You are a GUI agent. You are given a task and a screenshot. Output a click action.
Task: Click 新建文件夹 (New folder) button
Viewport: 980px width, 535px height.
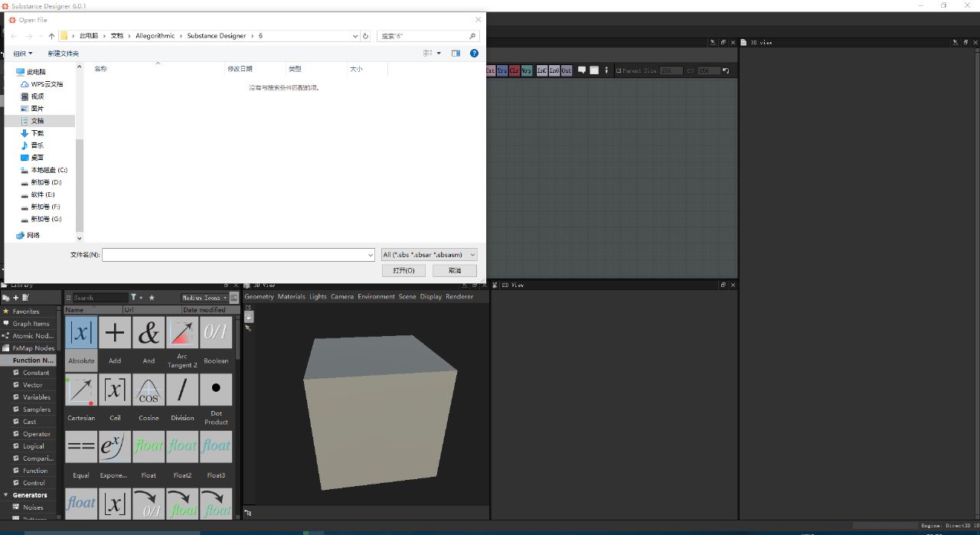pos(63,54)
